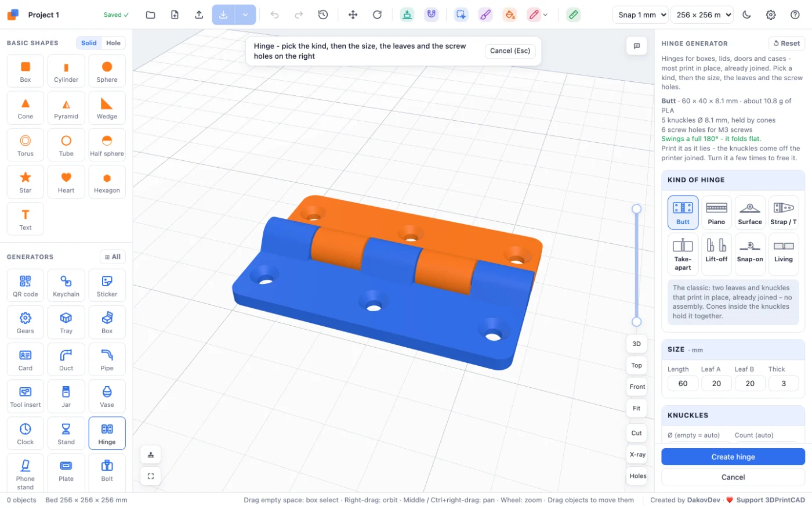Add a Torus basic shape
This screenshot has width=812, height=508.
tap(26, 145)
